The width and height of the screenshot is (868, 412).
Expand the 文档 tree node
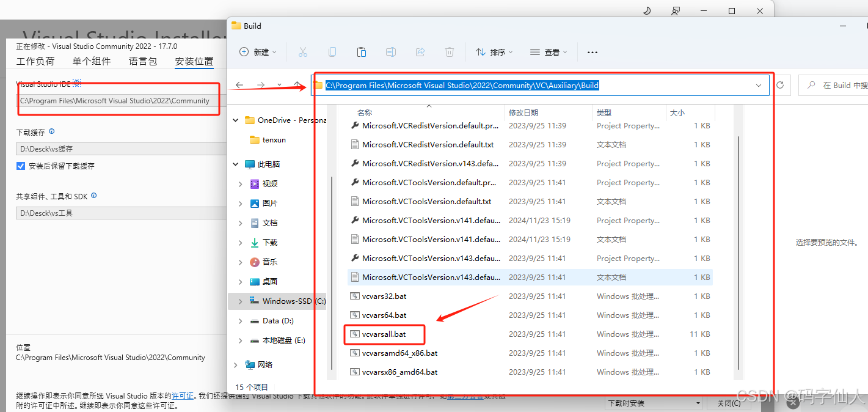pyautogui.click(x=241, y=223)
